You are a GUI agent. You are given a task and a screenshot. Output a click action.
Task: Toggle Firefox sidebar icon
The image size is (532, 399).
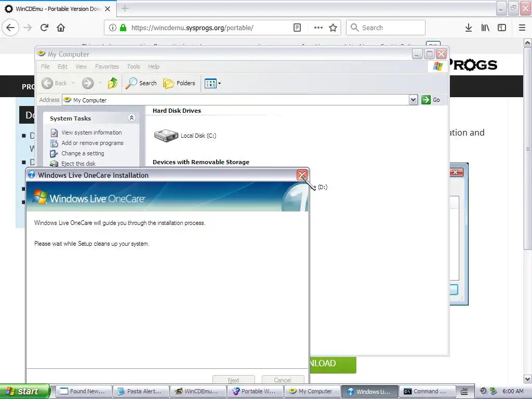pos(502,28)
